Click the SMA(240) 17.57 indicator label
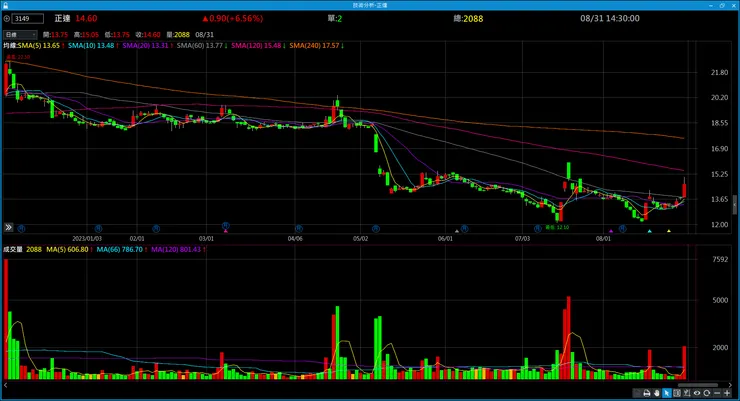This screenshot has width=740, height=401. [314, 46]
